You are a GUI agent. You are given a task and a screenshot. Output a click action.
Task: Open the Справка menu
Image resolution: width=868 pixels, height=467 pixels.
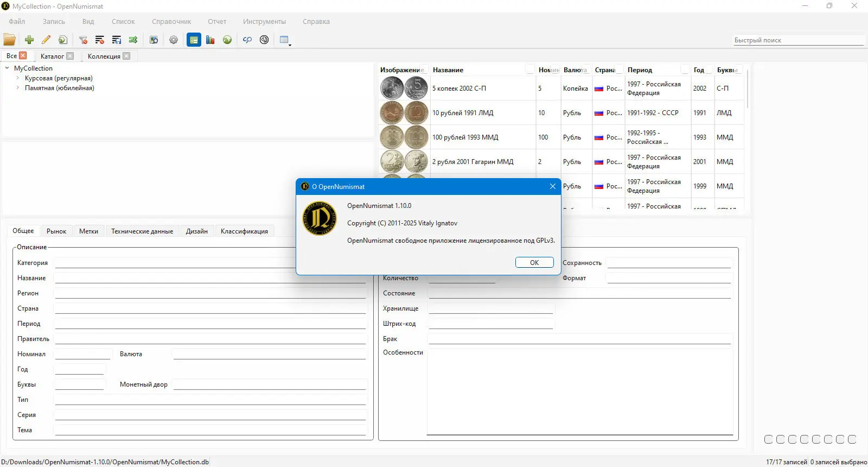coord(316,22)
